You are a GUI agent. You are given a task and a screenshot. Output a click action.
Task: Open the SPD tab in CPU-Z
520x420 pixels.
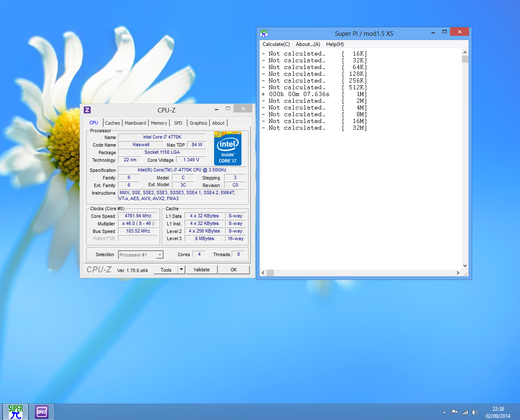click(178, 123)
